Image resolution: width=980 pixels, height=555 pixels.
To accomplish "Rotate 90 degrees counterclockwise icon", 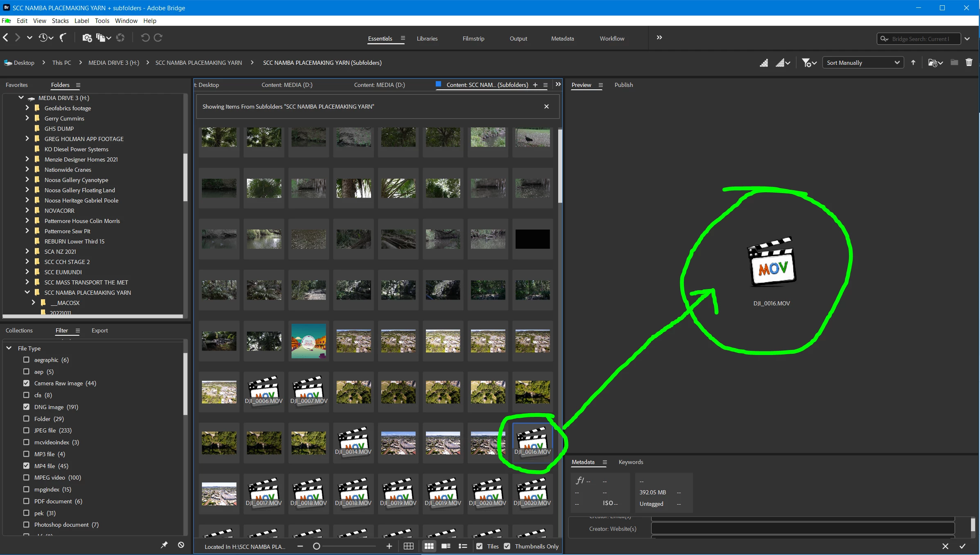I will click(145, 38).
